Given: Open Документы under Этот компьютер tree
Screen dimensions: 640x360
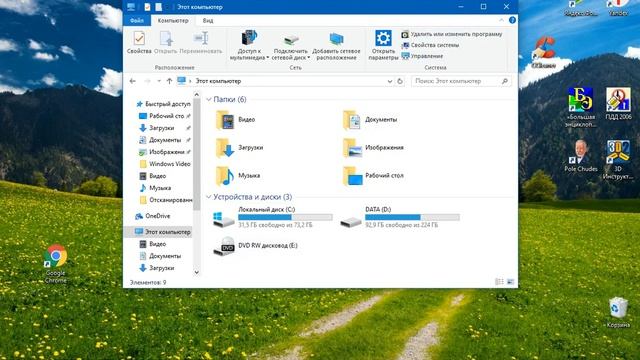Looking at the screenshot, I should coord(160,256).
